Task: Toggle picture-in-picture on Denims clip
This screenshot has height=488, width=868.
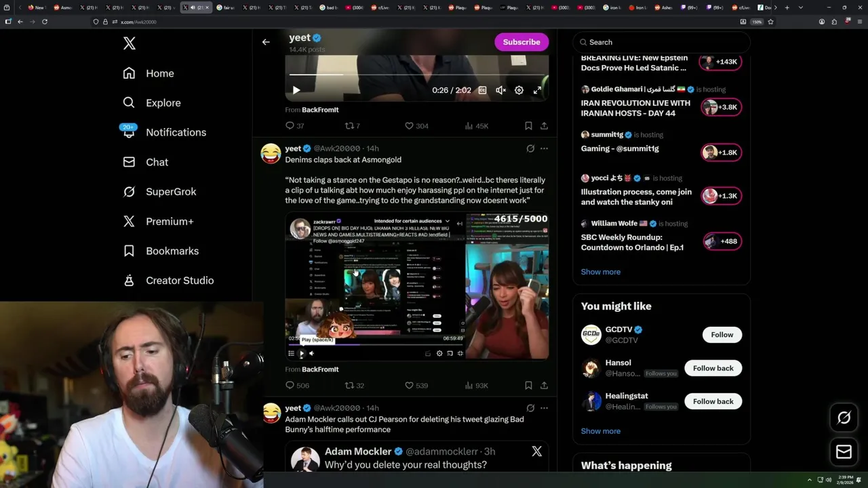Action: click(450, 353)
